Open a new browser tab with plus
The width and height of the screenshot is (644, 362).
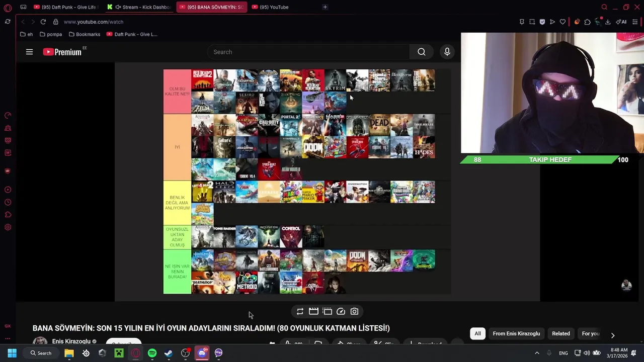coord(325,7)
